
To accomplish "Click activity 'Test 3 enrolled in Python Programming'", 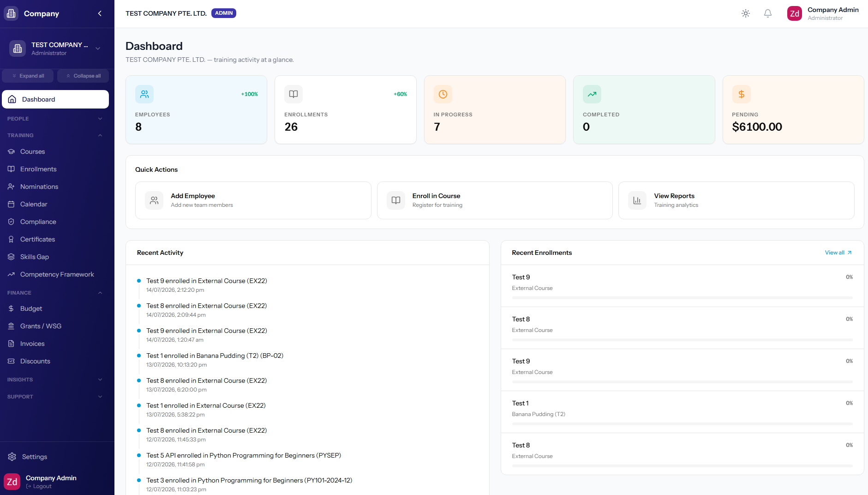I will 249,480.
